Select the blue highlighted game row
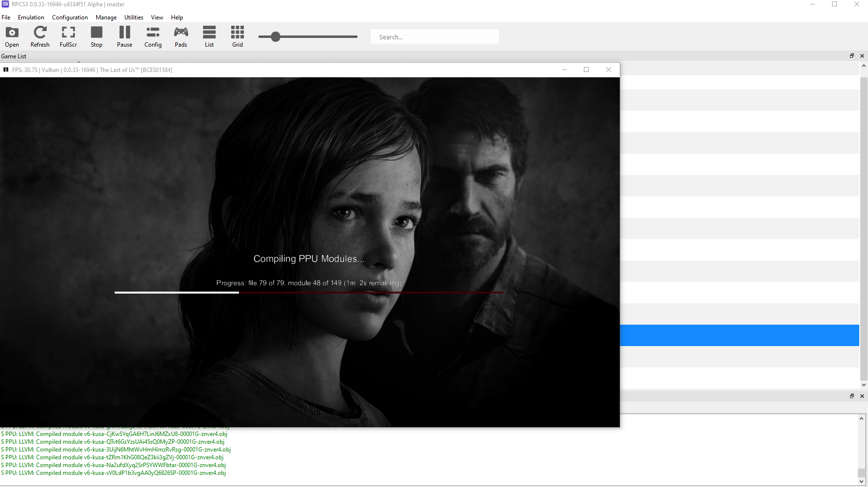Screen dimensions: 868x487 click(x=739, y=335)
